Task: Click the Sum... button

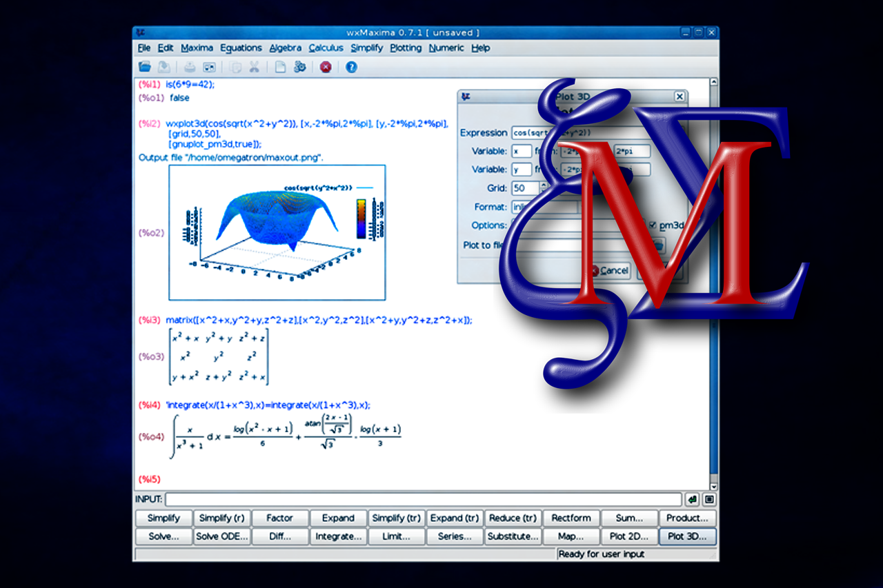Action: [x=629, y=518]
